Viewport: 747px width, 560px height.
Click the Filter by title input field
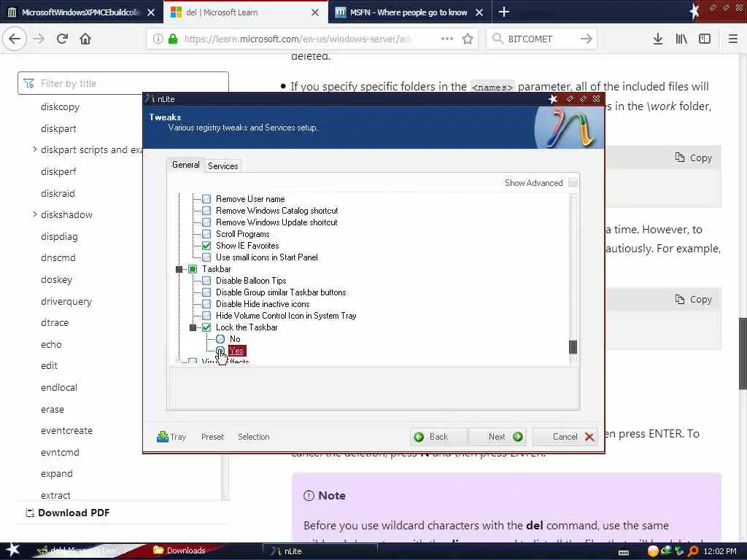click(x=123, y=83)
